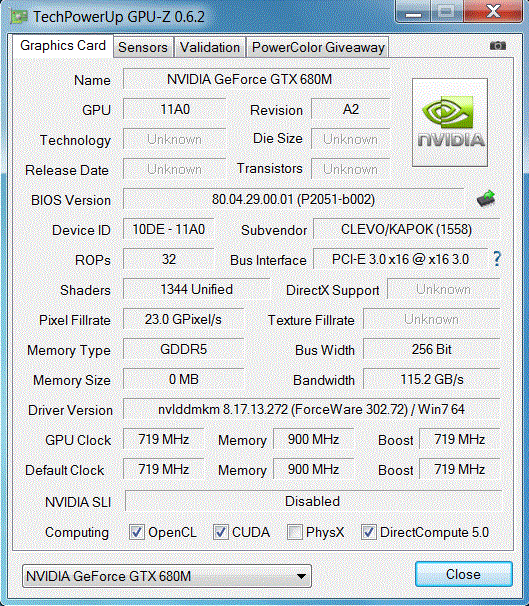Click the Technology Unknown field
Screen dimensions: 529x606
coord(175,139)
